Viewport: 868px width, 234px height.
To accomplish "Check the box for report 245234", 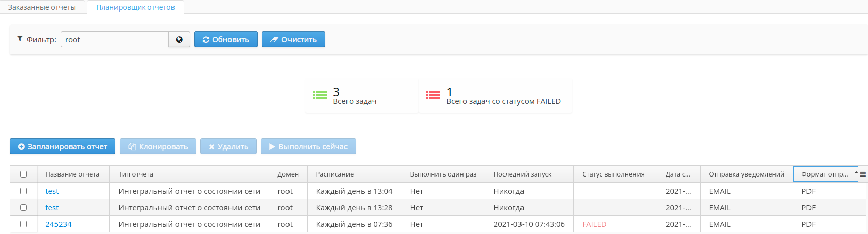I will tap(23, 224).
